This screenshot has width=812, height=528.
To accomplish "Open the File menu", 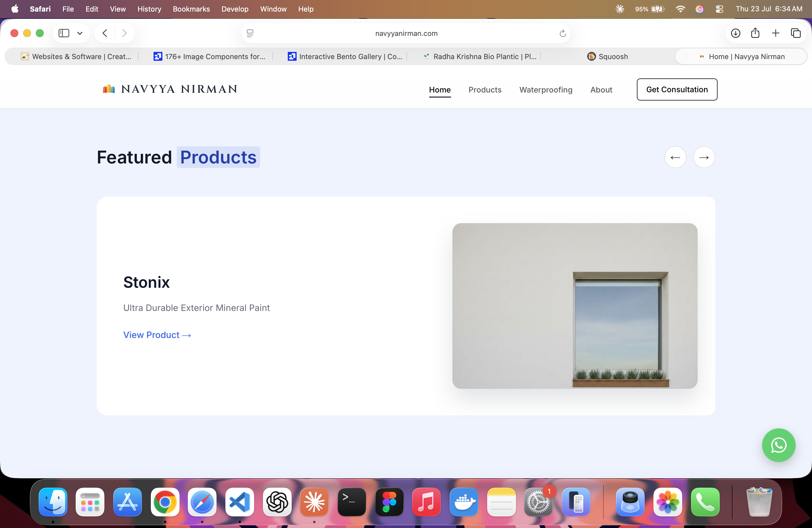I will (x=68, y=9).
